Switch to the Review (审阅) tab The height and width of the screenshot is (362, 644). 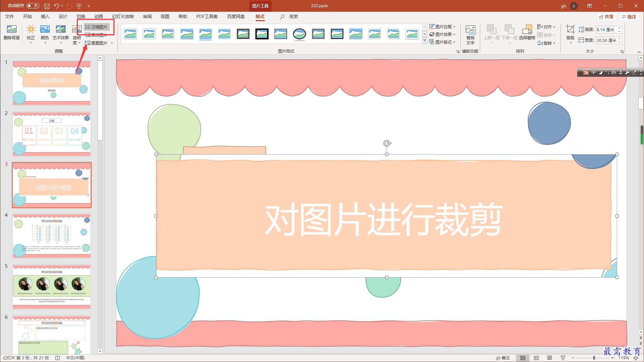pos(147,16)
